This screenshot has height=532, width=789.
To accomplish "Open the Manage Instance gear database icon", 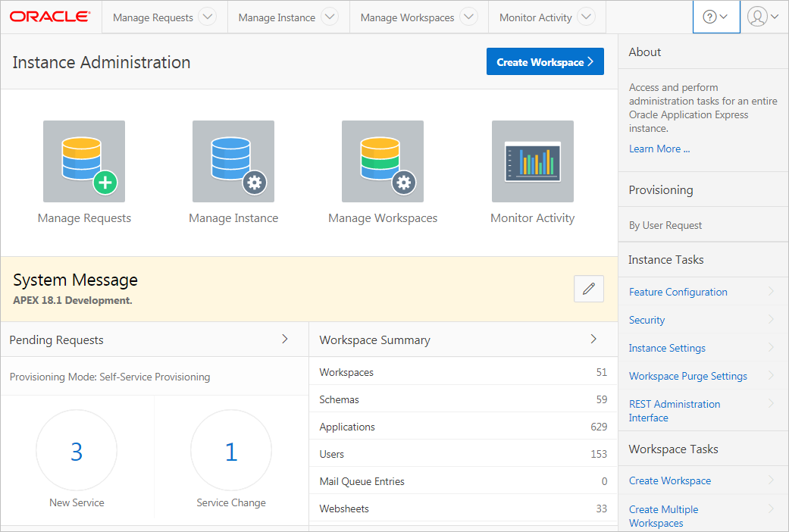I will click(x=233, y=161).
